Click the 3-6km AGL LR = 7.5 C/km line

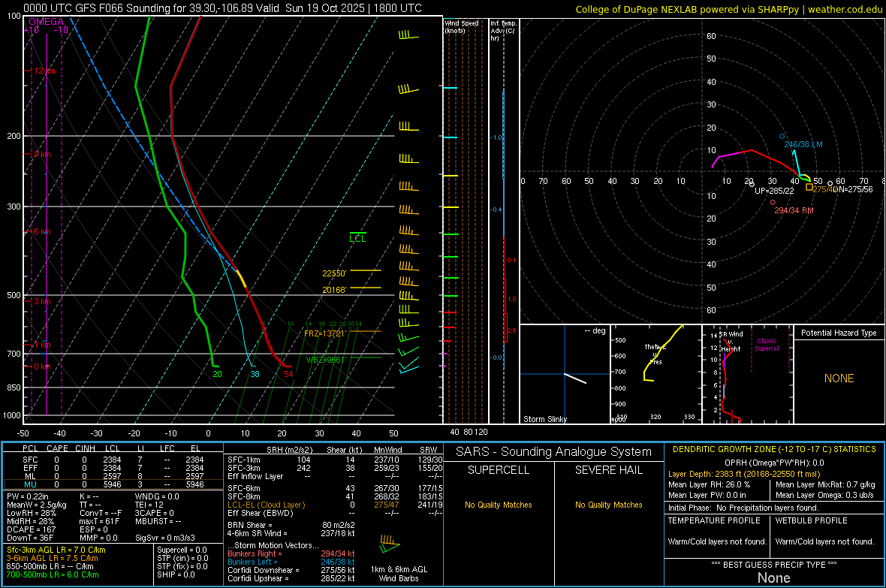click(x=53, y=558)
